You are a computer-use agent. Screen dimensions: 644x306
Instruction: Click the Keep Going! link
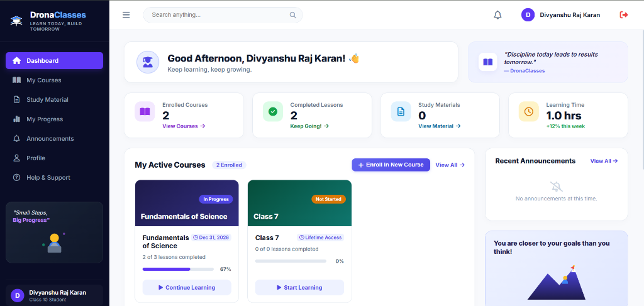pyautogui.click(x=309, y=126)
